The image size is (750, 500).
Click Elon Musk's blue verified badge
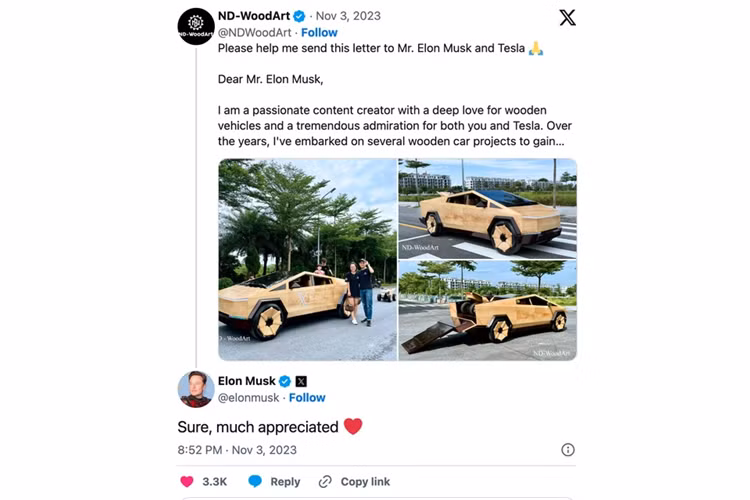[285, 381]
